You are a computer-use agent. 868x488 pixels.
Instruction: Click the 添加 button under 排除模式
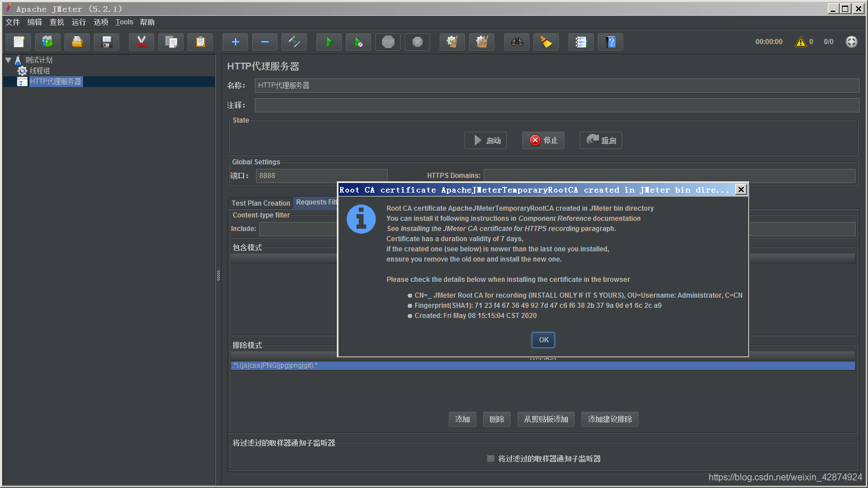click(462, 419)
